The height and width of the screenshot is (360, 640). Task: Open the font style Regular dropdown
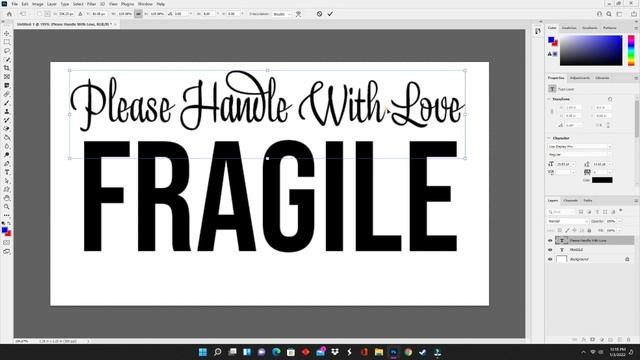tap(580, 155)
